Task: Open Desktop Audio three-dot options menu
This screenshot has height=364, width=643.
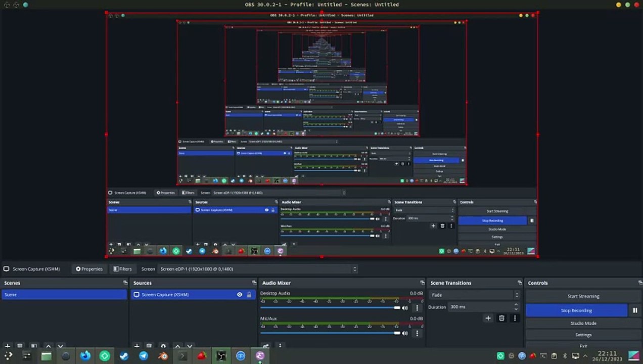Action: (x=417, y=308)
